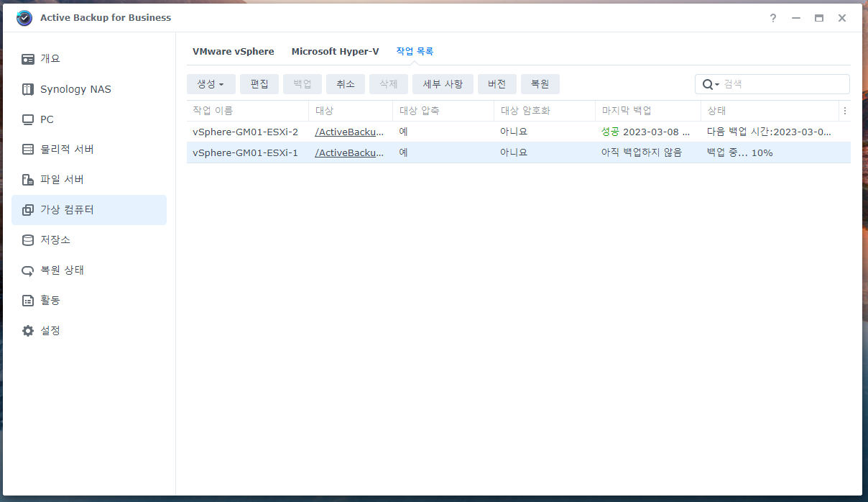Viewport: 868px width, 502px height.
Task: Minimize the Active Backup window
Action: click(796, 18)
